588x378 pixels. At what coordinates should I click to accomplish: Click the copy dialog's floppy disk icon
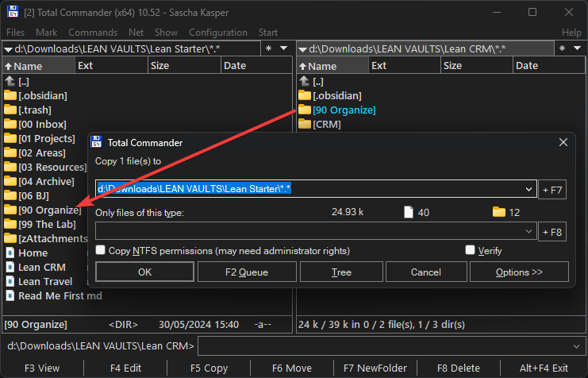(97, 143)
